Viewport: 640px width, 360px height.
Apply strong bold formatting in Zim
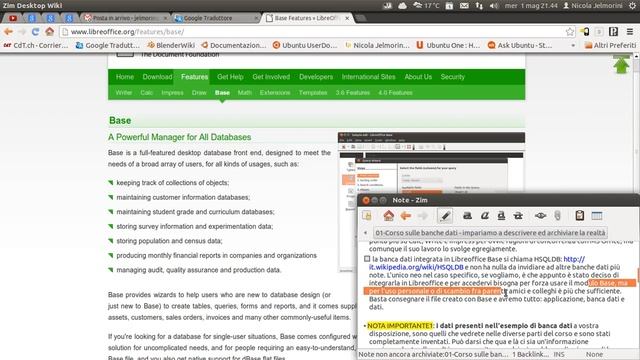point(467,216)
